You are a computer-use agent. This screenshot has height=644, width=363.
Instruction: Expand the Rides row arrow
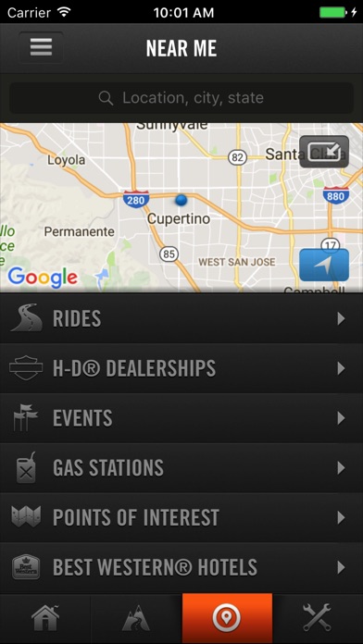(341, 318)
